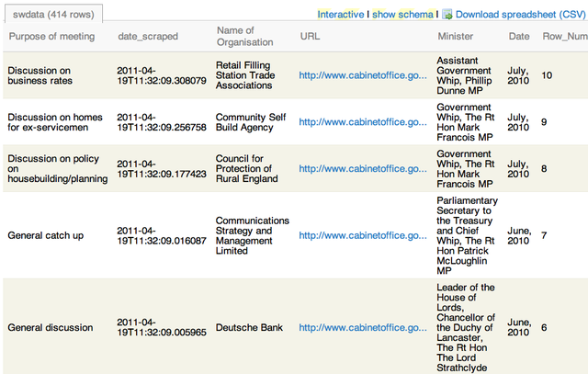This screenshot has height=374, width=588.
Task: Select 'Discussion on homes for ex-servicemen' cell
Action: point(55,122)
